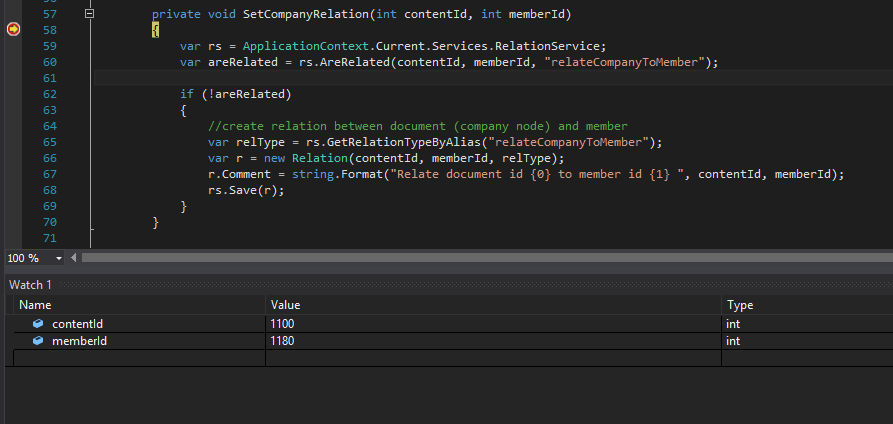The width and height of the screenshot is (893, 424).
Task: Click the Name column header in Watch 1
Action: click(140, 305)
